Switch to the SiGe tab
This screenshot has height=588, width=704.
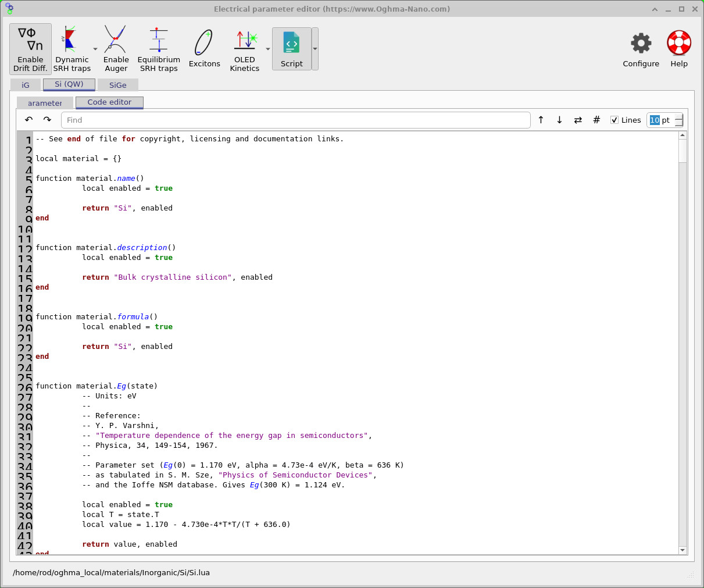pyautogui.click(x=118, y=85)
